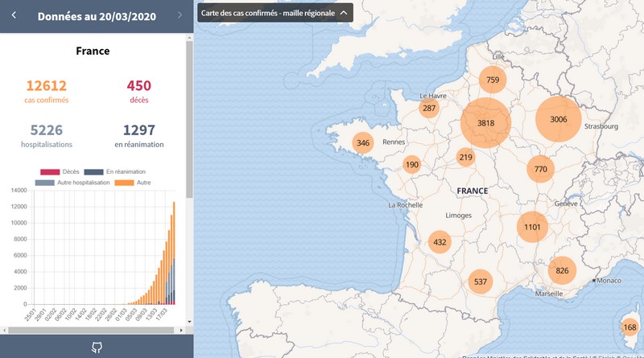Collapse the map type chevron
The width and height of the screenshot is (644, 358).
(344, 13)
